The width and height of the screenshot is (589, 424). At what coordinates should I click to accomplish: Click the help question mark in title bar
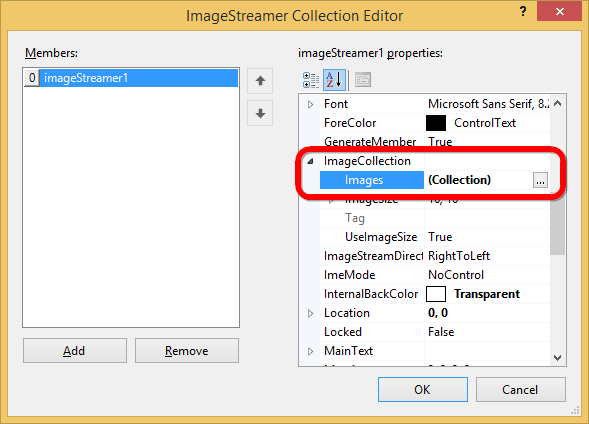(x=523, y=12)
